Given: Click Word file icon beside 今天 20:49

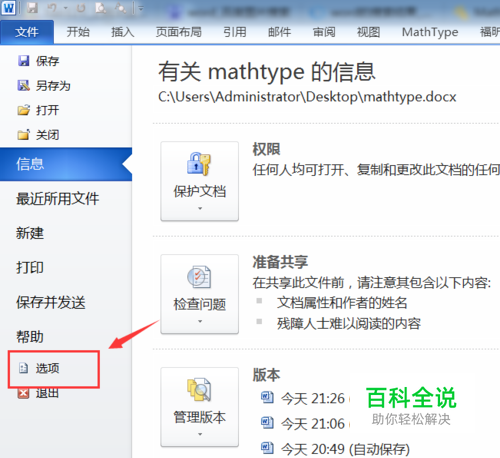Looking at the screenshot, I should coord(267,448).
